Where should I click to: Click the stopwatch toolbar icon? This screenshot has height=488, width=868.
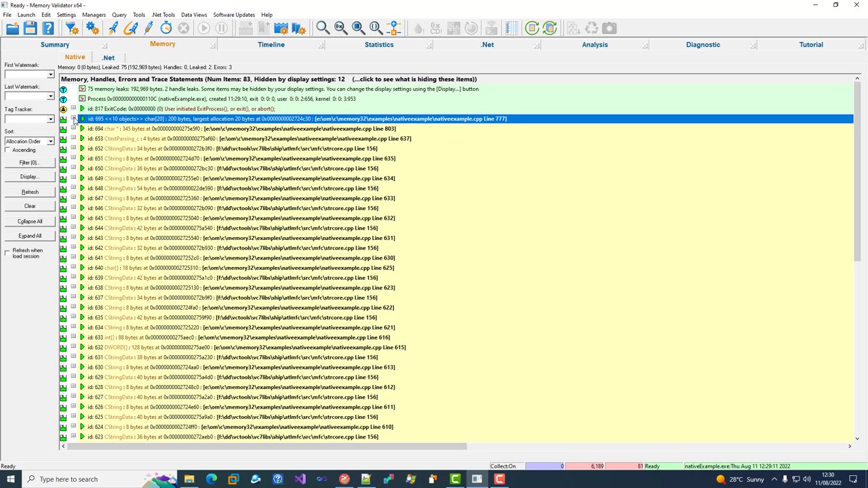[x=166, y=28]
